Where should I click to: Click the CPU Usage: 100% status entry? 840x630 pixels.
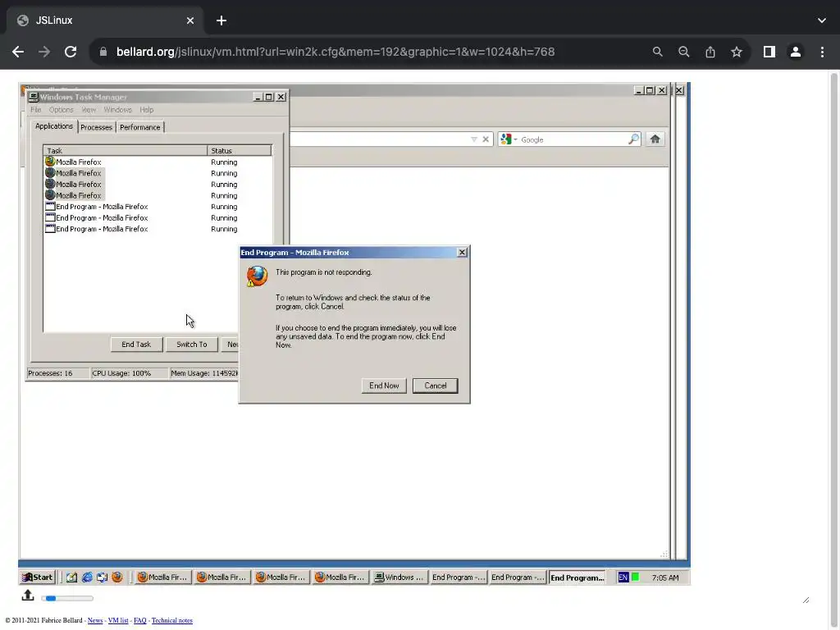click(x=129, y=373)
